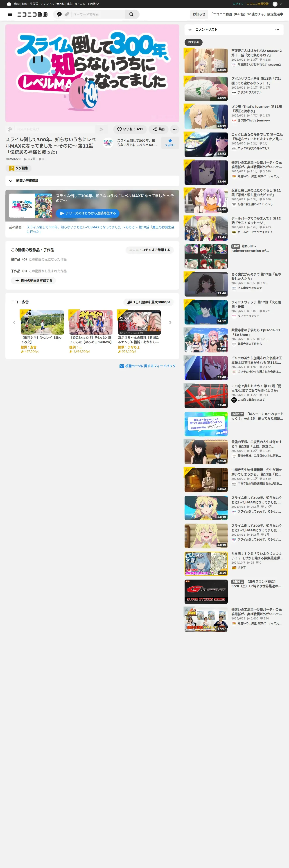
Task: Click ニコニ・コモンズで確認する button
Action: pyautogui.click(x=150, y=250)
